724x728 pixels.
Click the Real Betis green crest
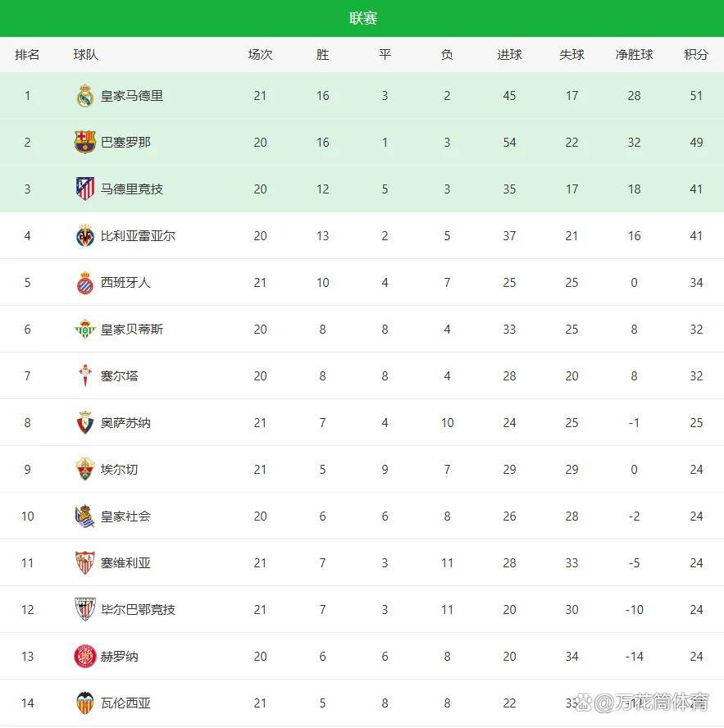tap(85, 330)
